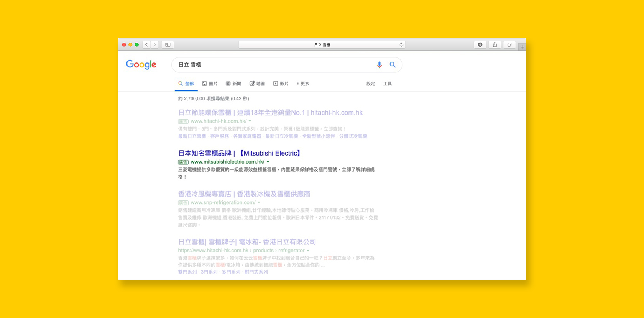Click the 最新日立冷氣機 sitelink
The width and height of the screenshot is (644, 318).
click(282, 136)
